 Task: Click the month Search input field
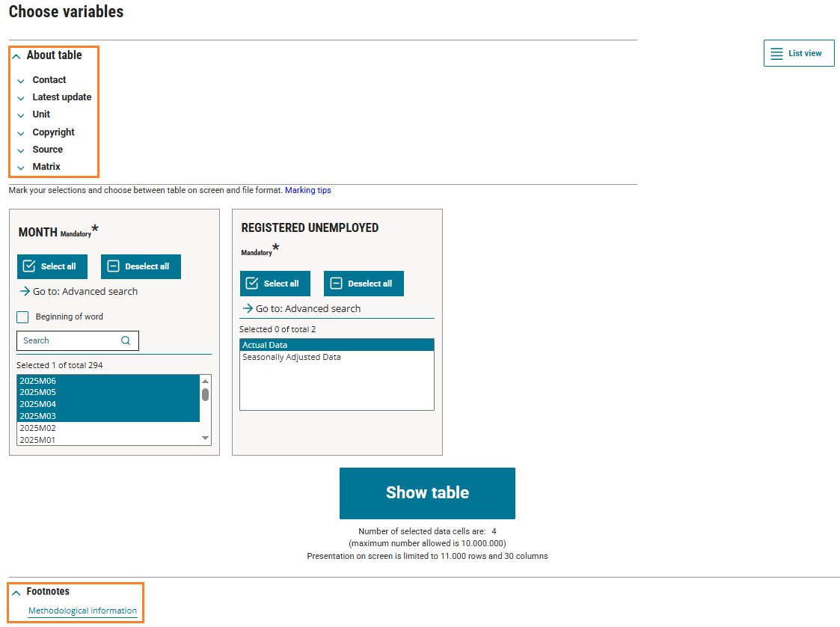(x=69, y=340)
